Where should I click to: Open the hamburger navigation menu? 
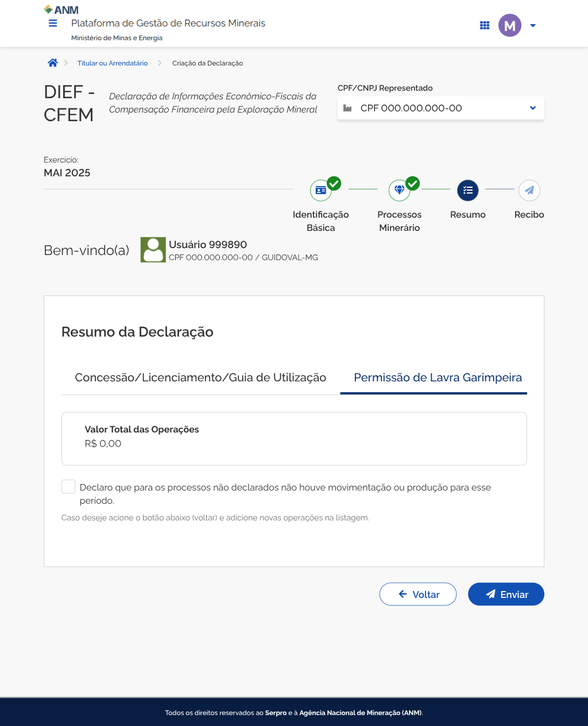point(53,24)
